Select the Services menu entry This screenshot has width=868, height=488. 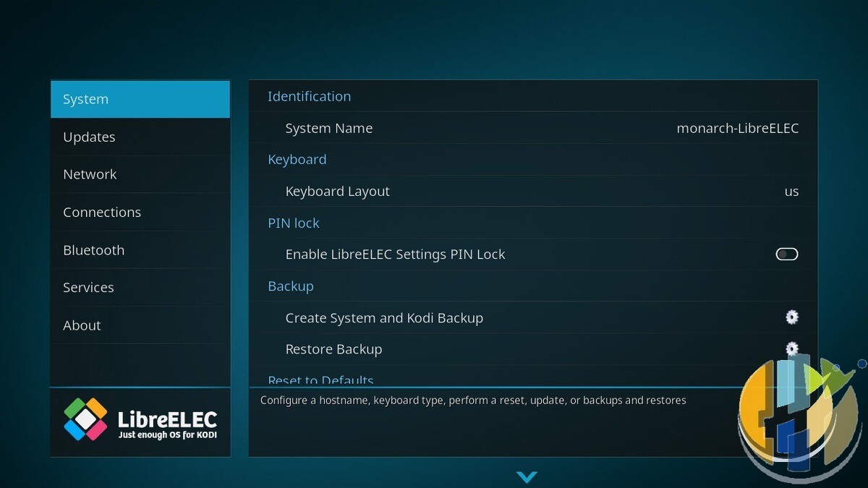coord(140,287)
